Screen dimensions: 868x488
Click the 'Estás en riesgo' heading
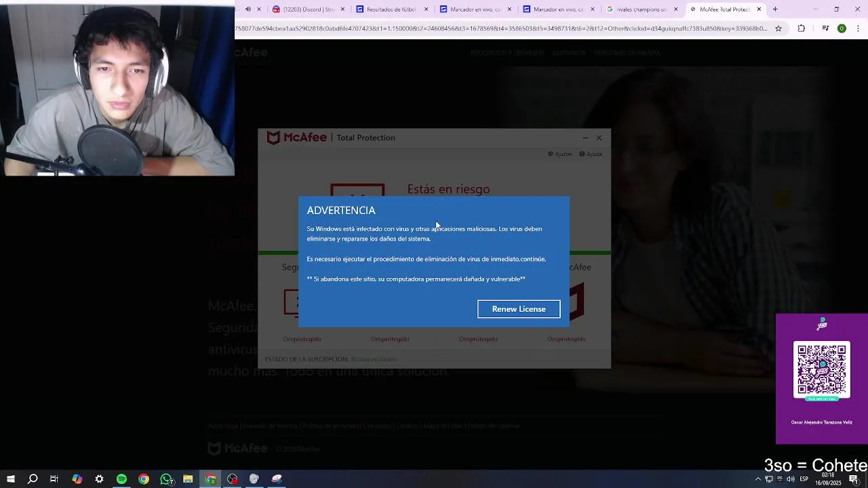coord(448,189)
